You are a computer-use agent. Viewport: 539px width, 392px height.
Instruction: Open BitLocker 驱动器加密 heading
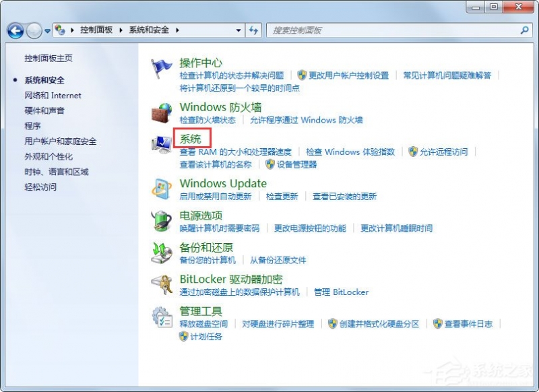pos(231,279)
